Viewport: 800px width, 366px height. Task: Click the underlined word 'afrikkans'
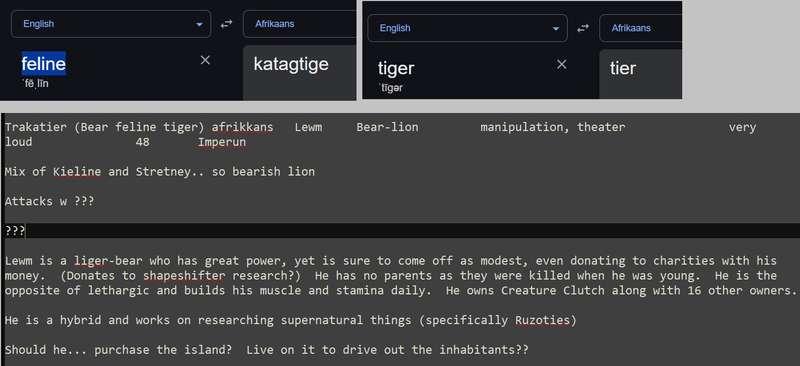[x=242, y=127]
